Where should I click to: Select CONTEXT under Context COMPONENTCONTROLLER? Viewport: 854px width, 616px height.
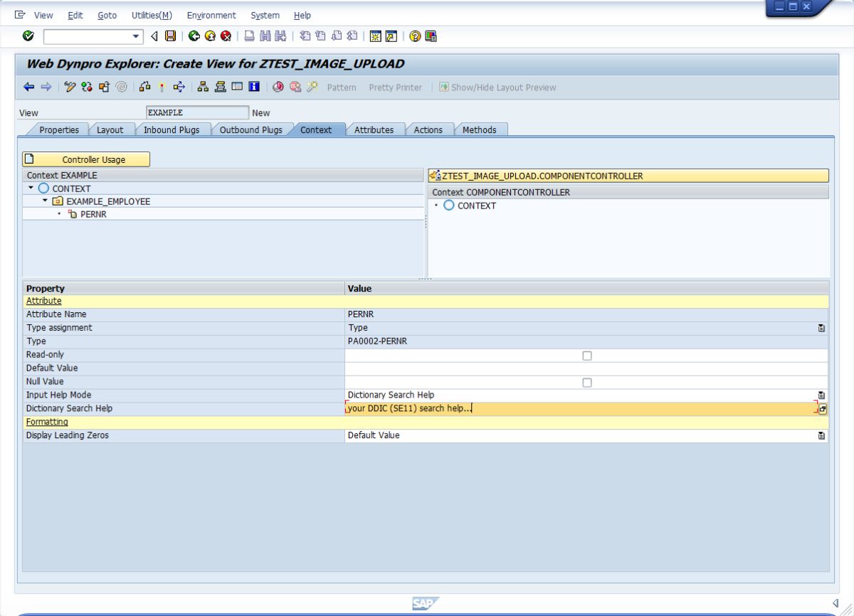click(x=476, y=206)
